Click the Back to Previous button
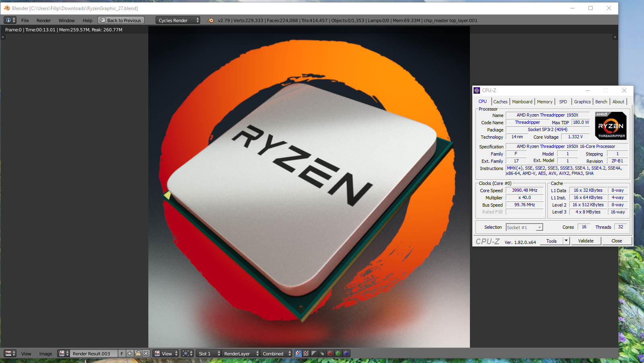644x363 pixels. (121, 20)
